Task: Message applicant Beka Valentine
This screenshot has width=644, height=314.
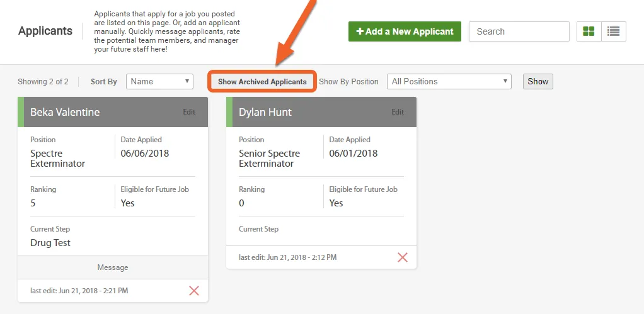Action: (x=113, y=267)
